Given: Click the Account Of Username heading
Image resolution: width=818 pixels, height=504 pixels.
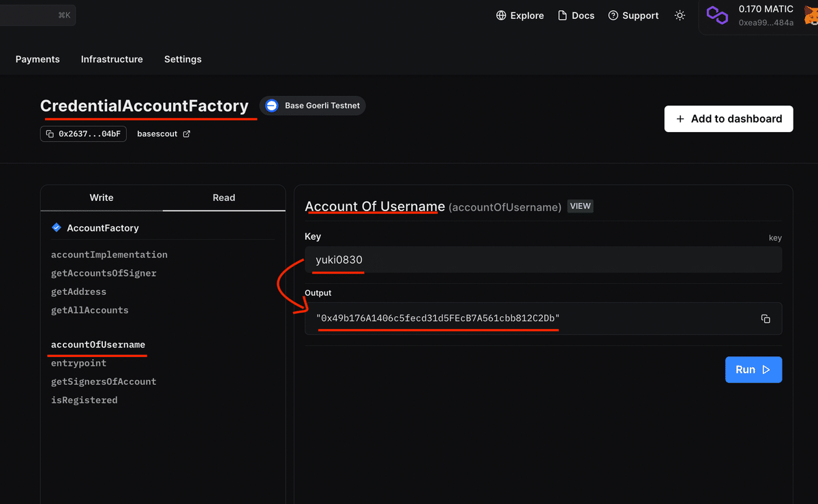Looking at the screenshot, I should (x=375, y=206).
